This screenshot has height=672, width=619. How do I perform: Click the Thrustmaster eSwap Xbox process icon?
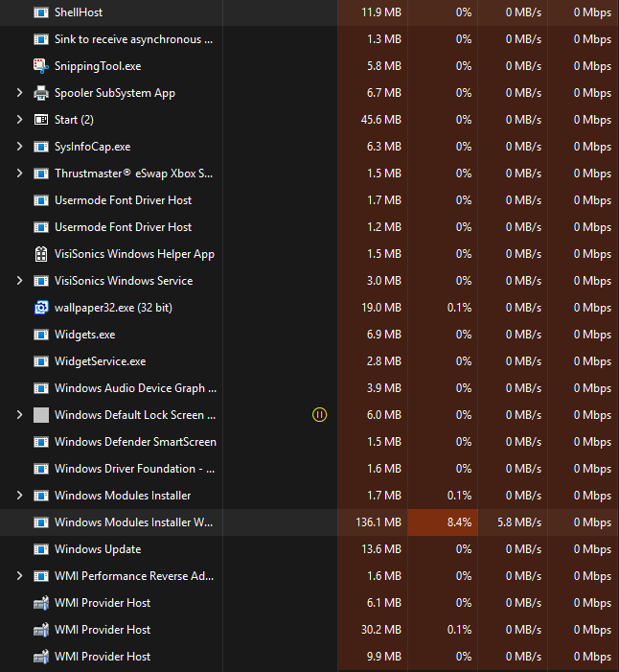click(41, 174)
